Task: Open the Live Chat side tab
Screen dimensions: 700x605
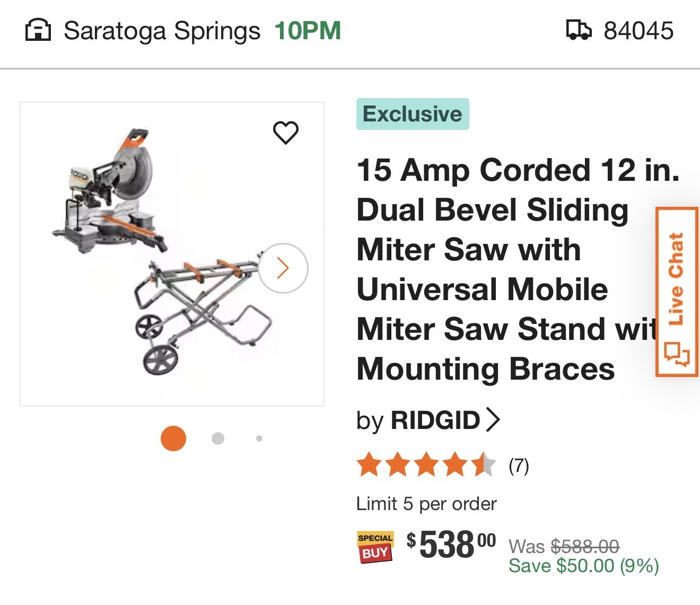Action: (677, 286)
